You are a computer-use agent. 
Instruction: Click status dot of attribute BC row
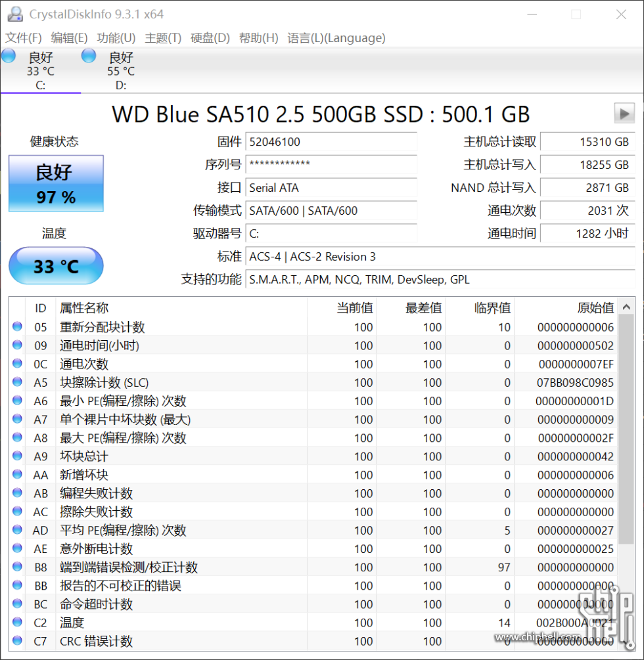coord(17,604)
